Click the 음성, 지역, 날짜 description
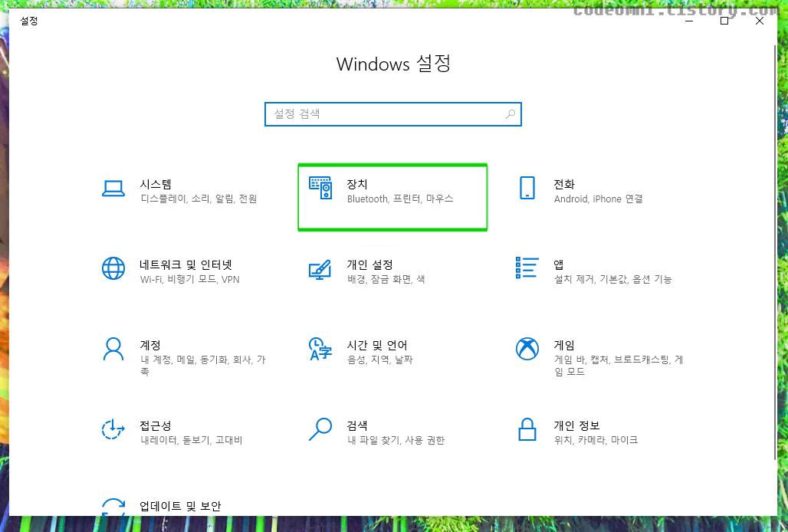Screen dimensions: 788x532 380,360
